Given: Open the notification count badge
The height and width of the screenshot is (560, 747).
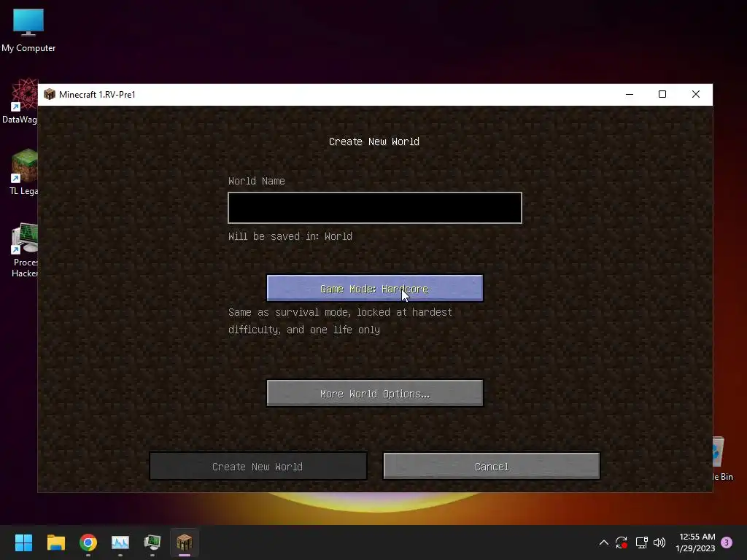Looking at the screenshot, I should 727,542.
